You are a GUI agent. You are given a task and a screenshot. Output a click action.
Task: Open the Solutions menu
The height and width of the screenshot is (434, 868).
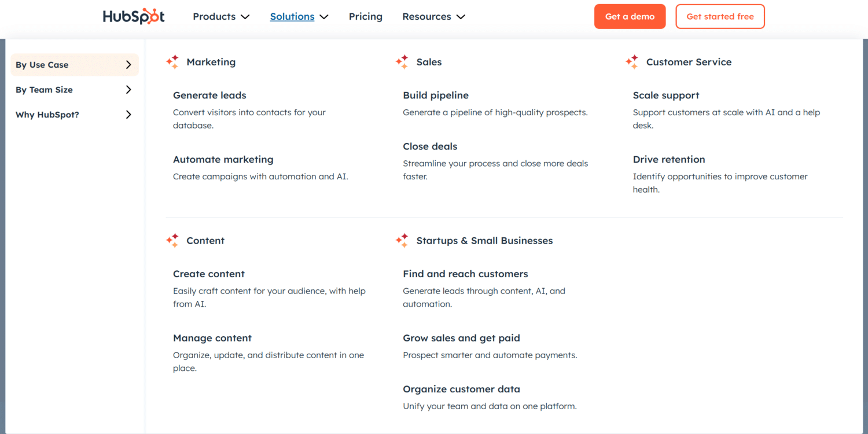(x=292, y=17)
